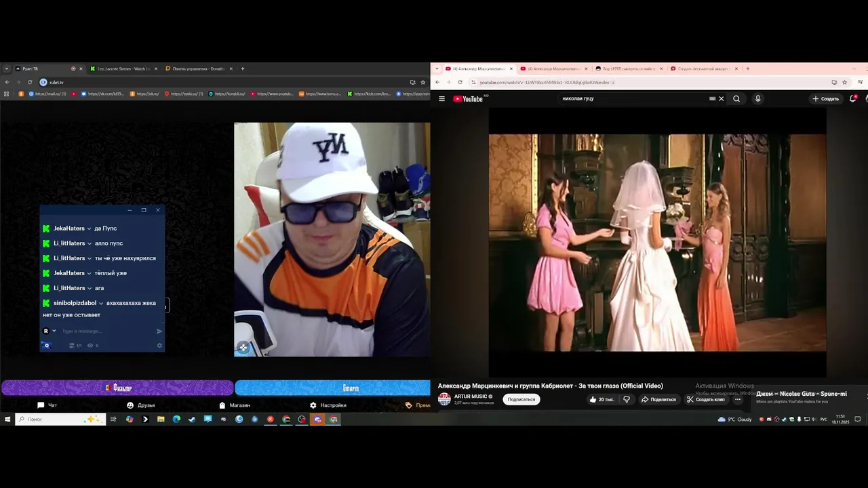Click the blue circular icon at chat popup bottom-left

pyautogui.click(x=46, y=346)
